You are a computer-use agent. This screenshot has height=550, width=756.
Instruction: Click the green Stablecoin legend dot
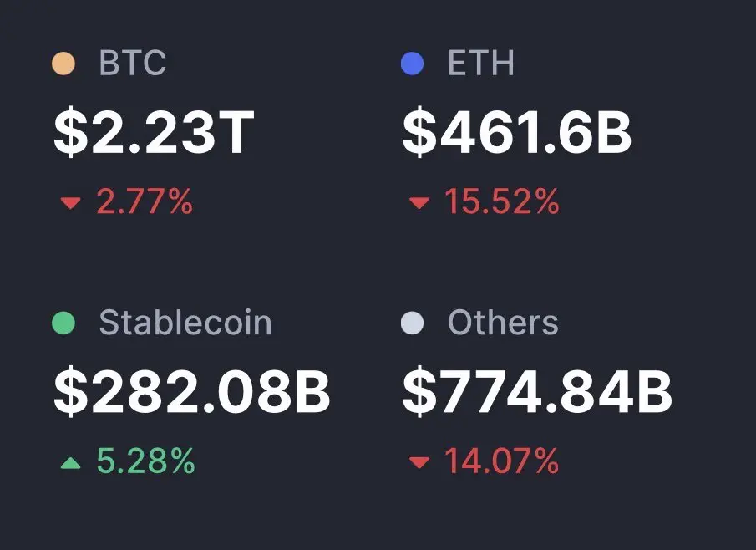click(63, 323)
